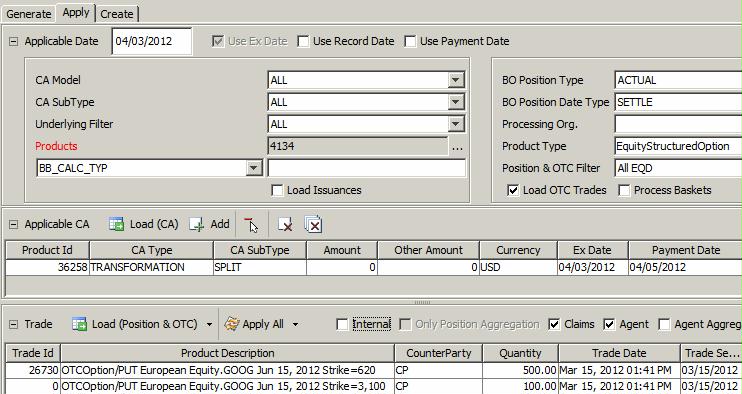Select the GOOG Strike=3,100 trade row

[x=374, y=386]
